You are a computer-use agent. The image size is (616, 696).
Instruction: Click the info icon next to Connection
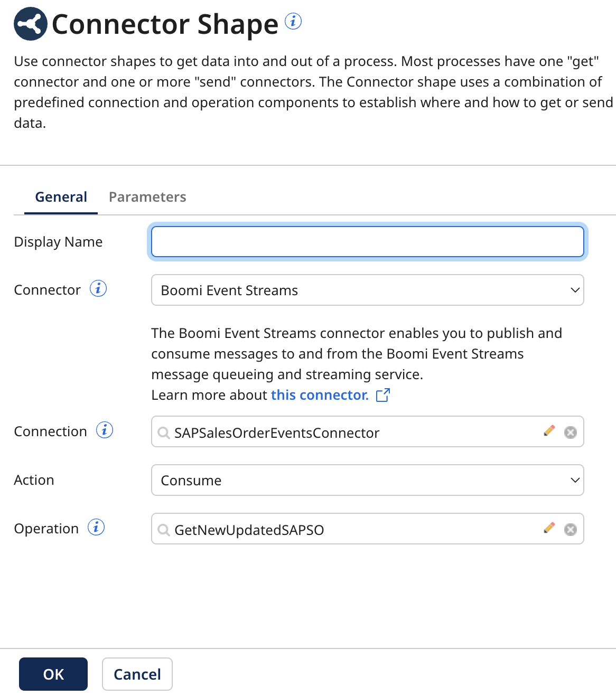coord(105,430)
